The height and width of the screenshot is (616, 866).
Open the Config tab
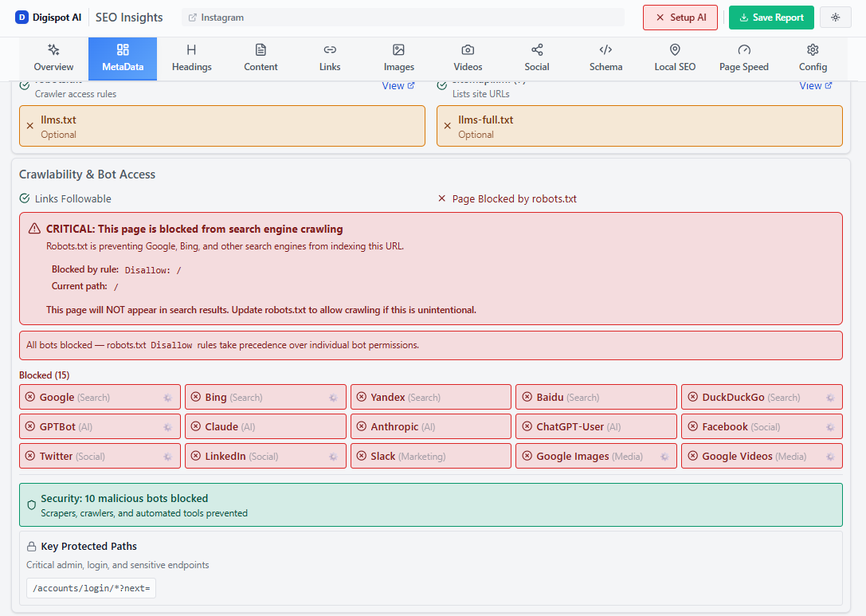pyautogui.click(x=813, y=58)
